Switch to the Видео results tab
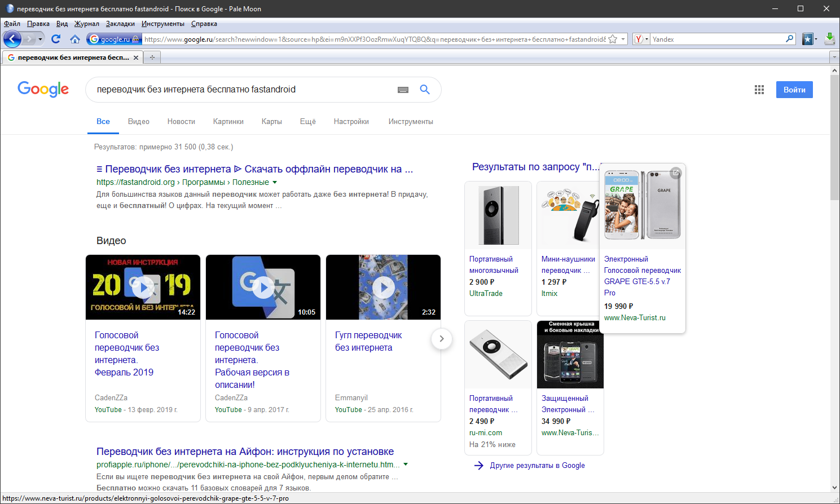840x504 pixels. pyautogui.click(x=139, y=121)
